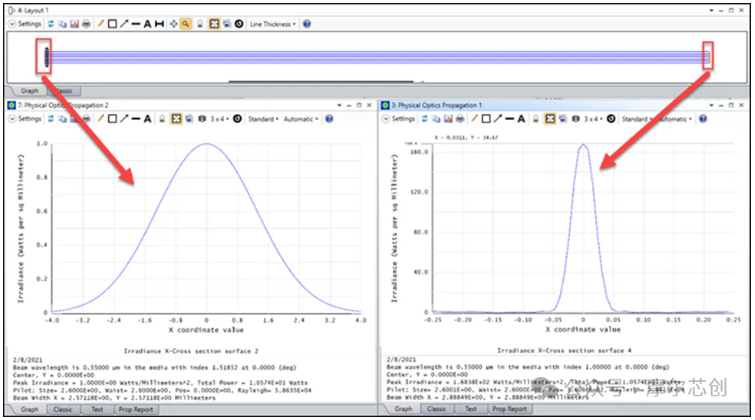Screen dimensions: 755x420
Task: Select the rectangle annotation tool in Layout 1
Action: [112, 24]
